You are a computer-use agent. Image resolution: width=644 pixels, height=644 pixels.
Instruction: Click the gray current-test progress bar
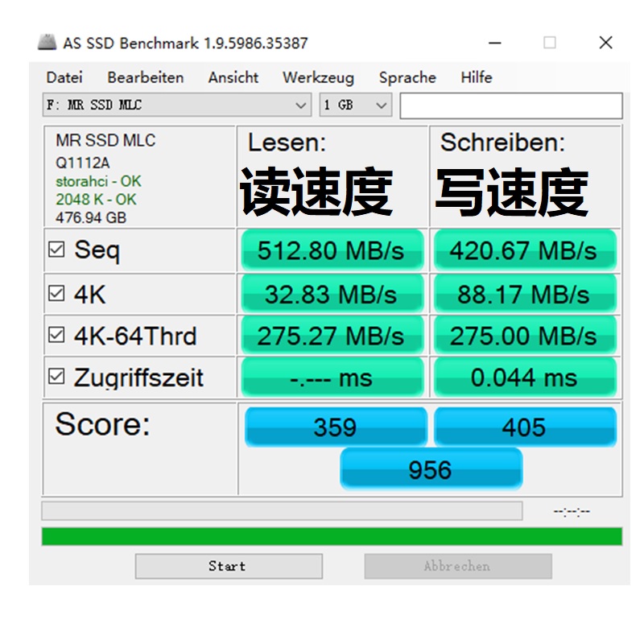point(283,510)
